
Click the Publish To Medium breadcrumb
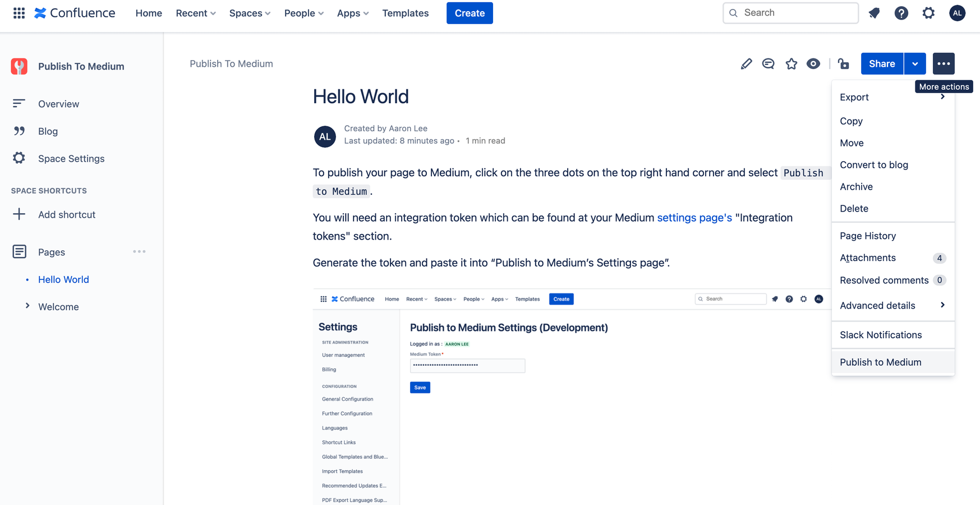click(231, 64)
